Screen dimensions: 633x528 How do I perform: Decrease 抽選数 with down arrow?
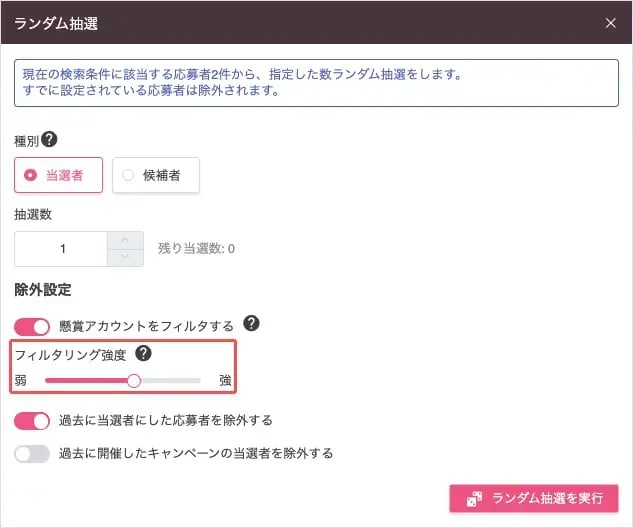(x=125, y=258)
